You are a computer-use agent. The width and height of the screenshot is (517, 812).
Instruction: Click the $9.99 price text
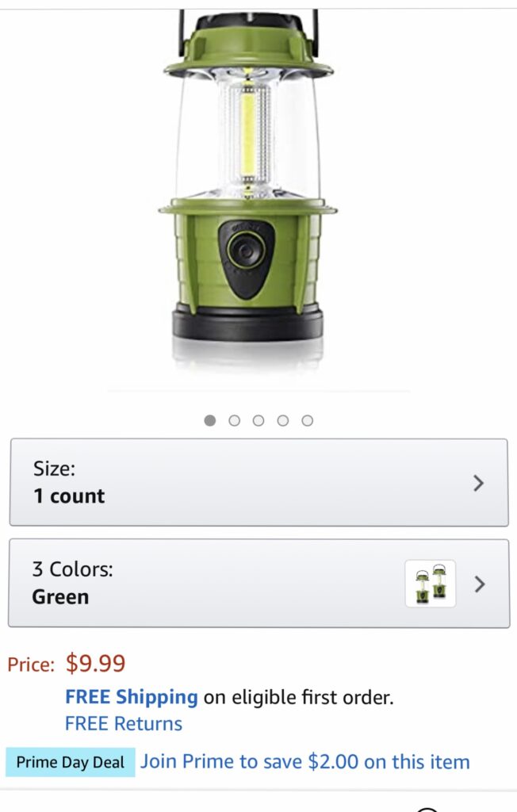pos(95,664)
